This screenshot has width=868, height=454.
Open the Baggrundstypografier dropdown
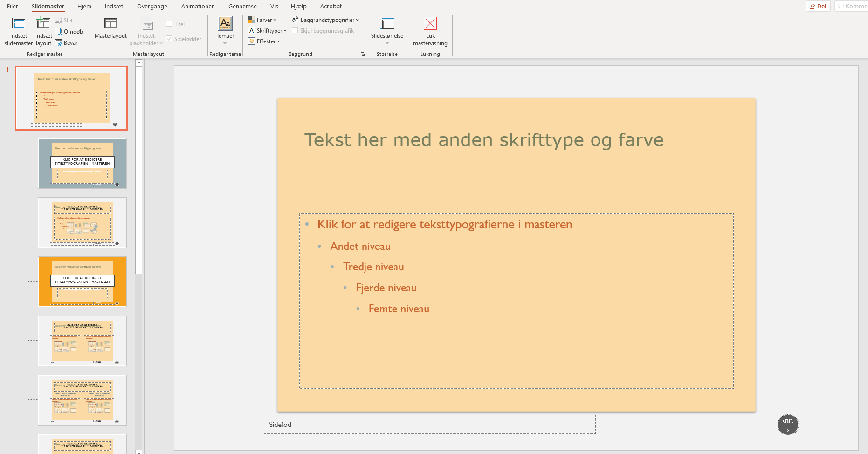325,20
